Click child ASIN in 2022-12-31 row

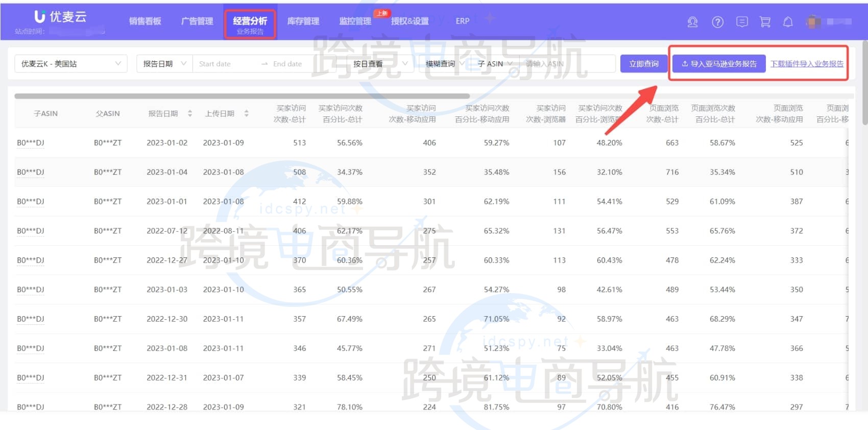pos(31,378)
